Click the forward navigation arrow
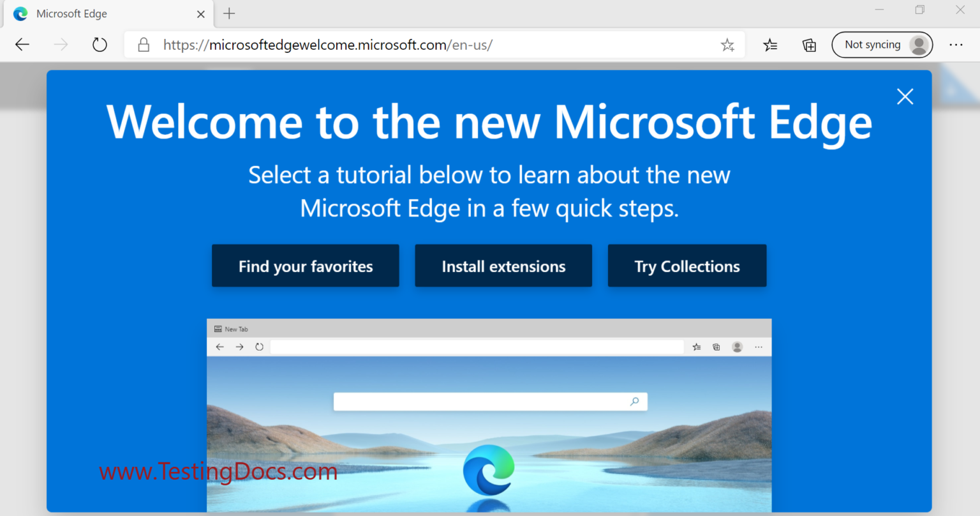This screenshot has width=980, height=516. pos(61,45)
